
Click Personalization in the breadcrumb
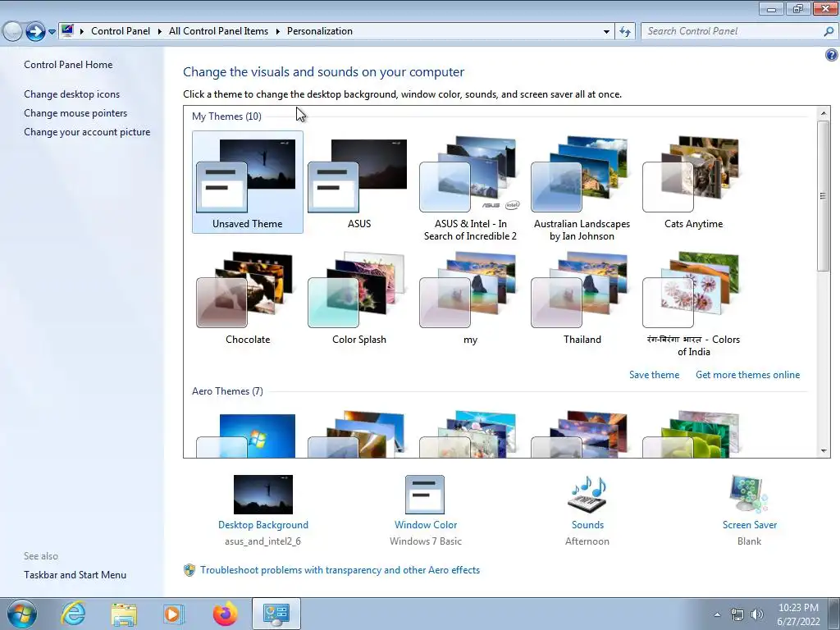(320, 31)
